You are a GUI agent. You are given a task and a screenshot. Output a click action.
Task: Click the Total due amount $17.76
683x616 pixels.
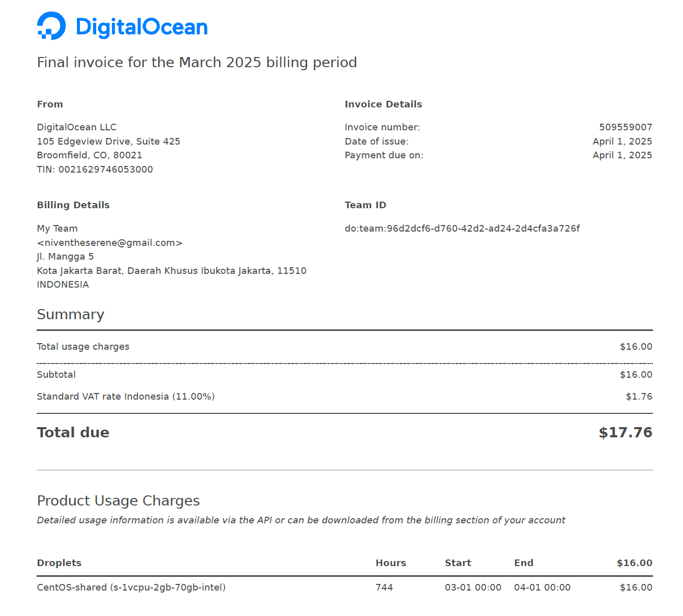625,432
